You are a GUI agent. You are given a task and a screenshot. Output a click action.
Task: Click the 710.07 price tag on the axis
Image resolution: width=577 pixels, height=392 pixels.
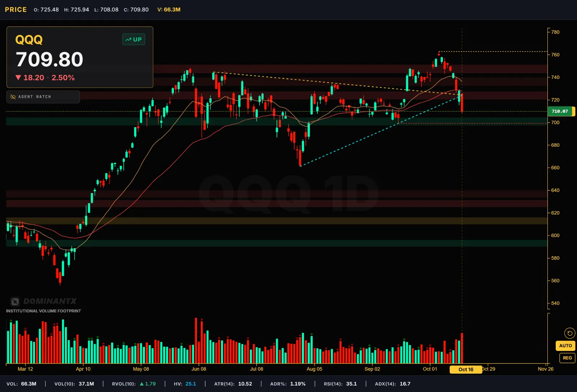[560, 111]
